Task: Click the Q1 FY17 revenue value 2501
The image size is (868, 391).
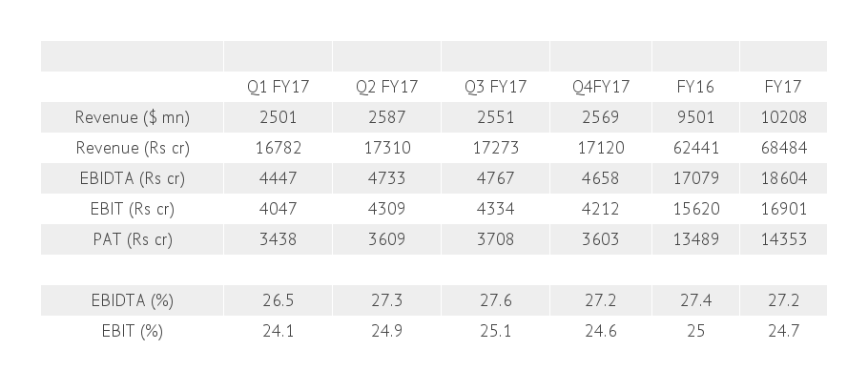Action: pyautogui.click(x=278, y=117)
